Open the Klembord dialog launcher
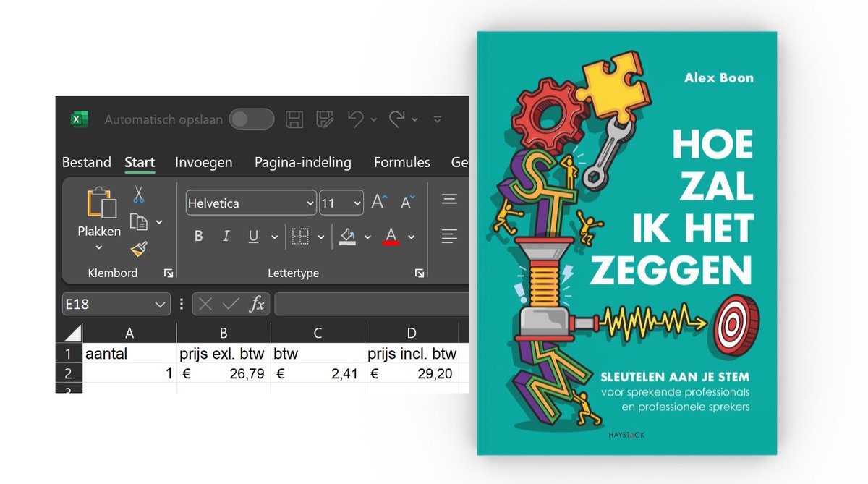This screenshot has height=484, width=868. tap(169, 273)
